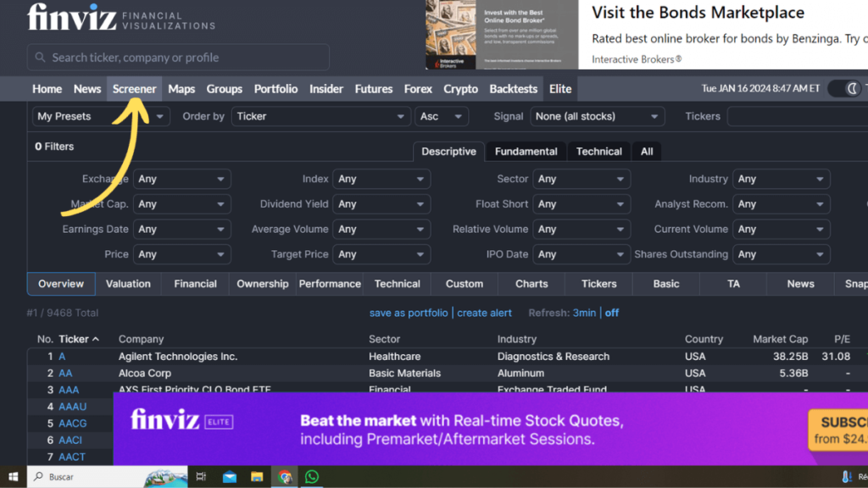This screenshot has height=488, width=868.
Task: Expand the Index filter dropdown
Action: pos(381,179)
